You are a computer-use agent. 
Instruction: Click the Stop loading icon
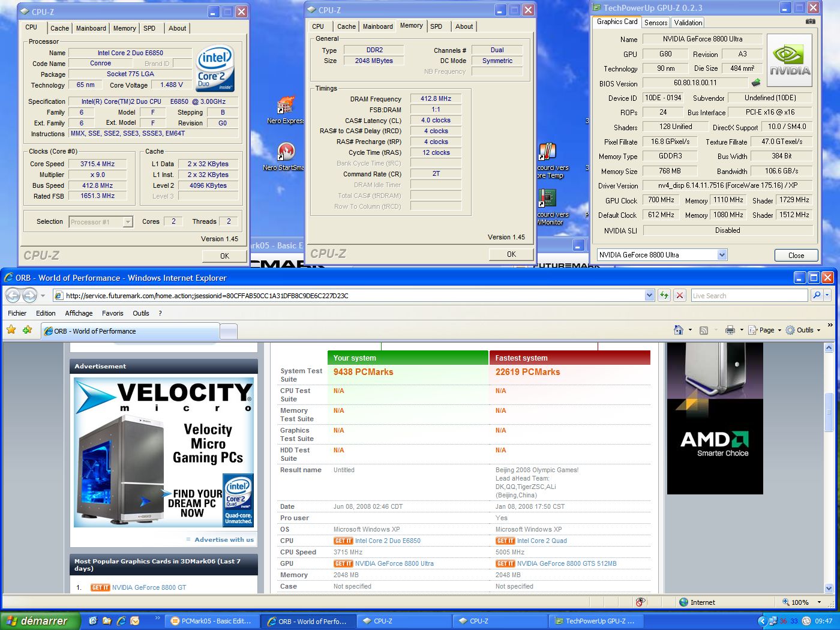(679, 295)
